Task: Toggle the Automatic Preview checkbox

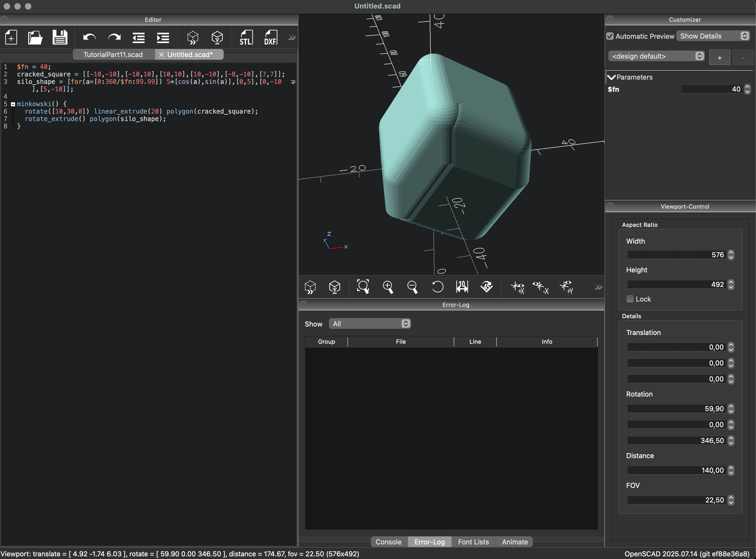Action: click(610, 36)
